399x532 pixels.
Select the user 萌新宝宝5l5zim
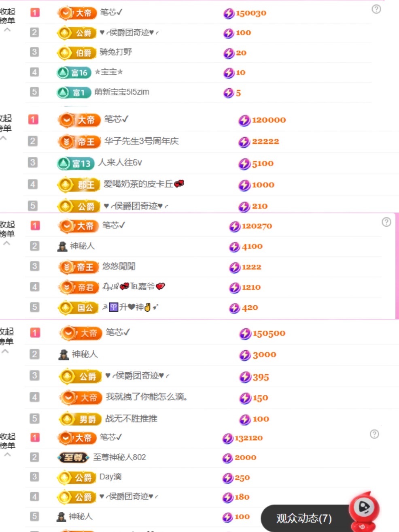(121, 92)
